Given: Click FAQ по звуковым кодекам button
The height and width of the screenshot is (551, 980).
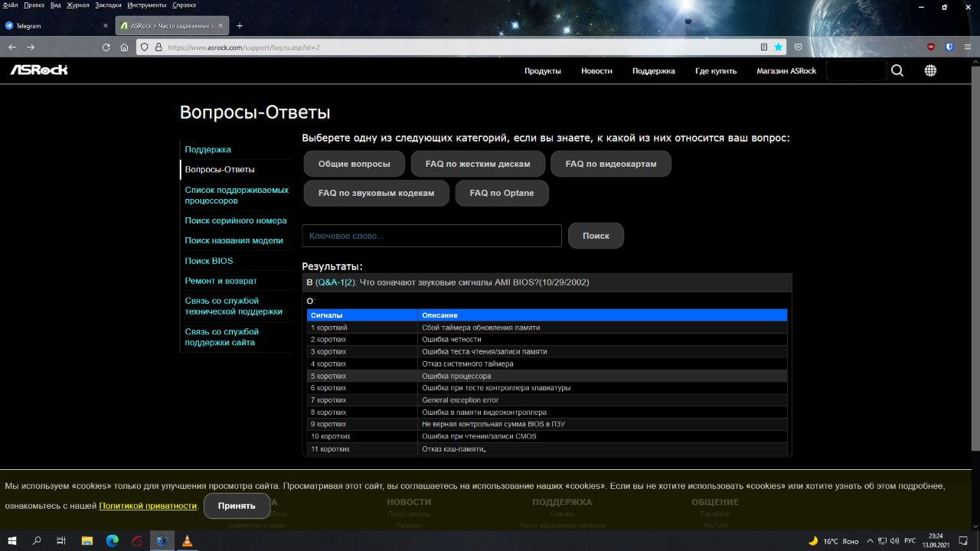Looking at the screenshot, I should [x=376, y=193].
